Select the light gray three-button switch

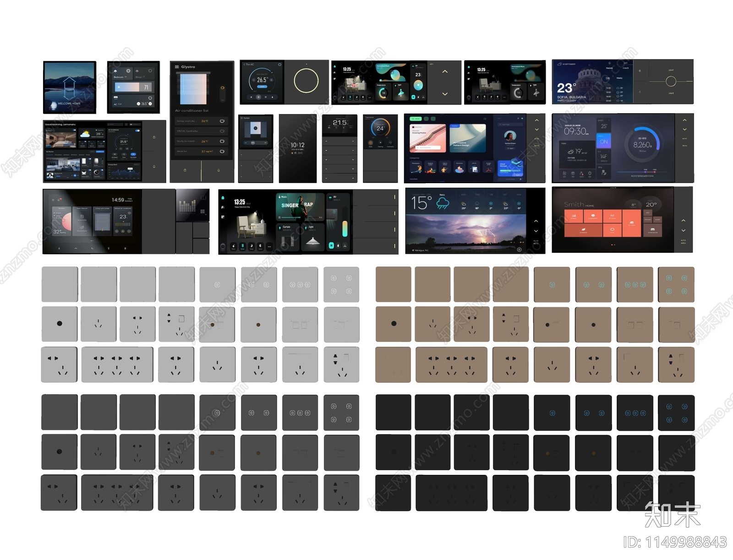click(300, 284)
